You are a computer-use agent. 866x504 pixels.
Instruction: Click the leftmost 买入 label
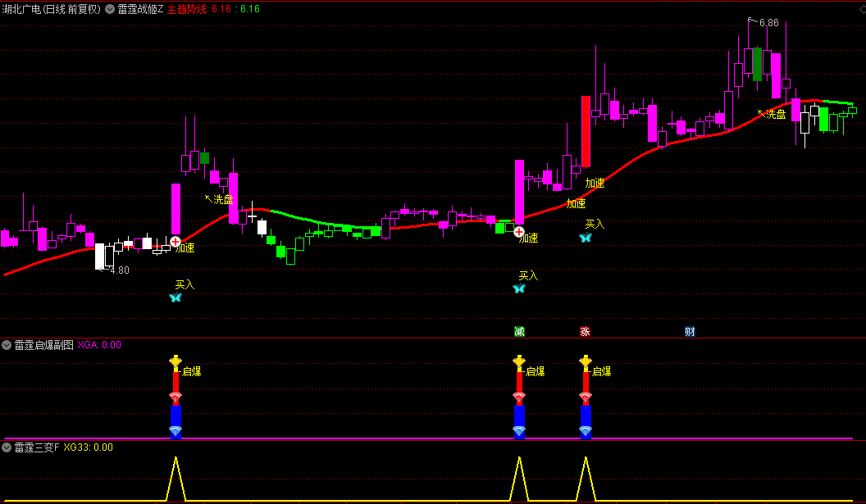coord(185,285)
